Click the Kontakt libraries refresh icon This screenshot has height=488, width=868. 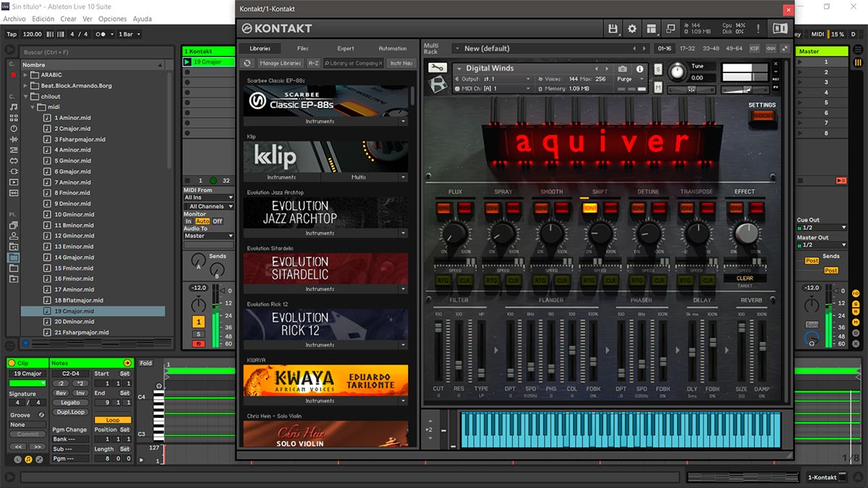248,64
